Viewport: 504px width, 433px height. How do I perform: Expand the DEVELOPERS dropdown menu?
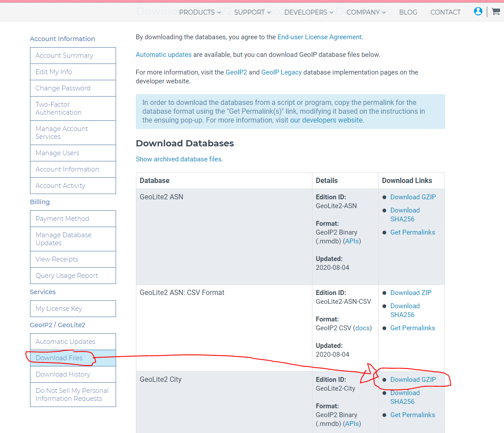[x=308, y=12]
